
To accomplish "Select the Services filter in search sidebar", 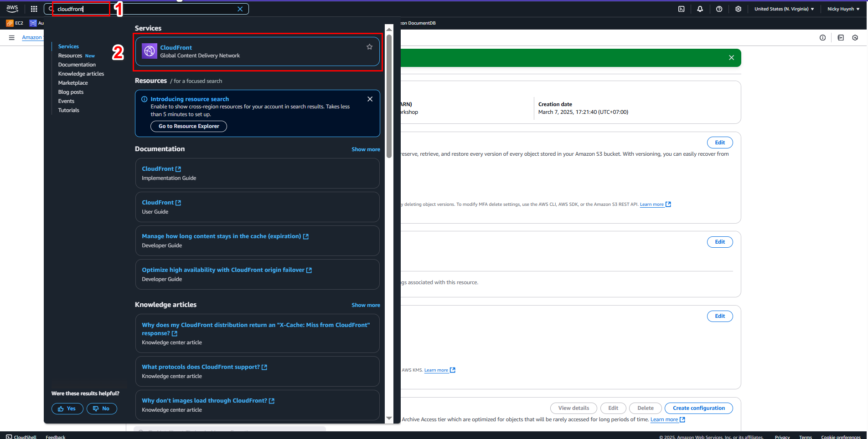I will pos(68,46).
